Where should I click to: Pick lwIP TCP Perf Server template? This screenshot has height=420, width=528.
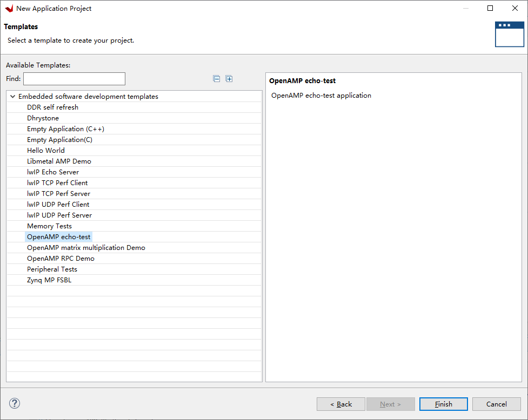pos(58,193)
